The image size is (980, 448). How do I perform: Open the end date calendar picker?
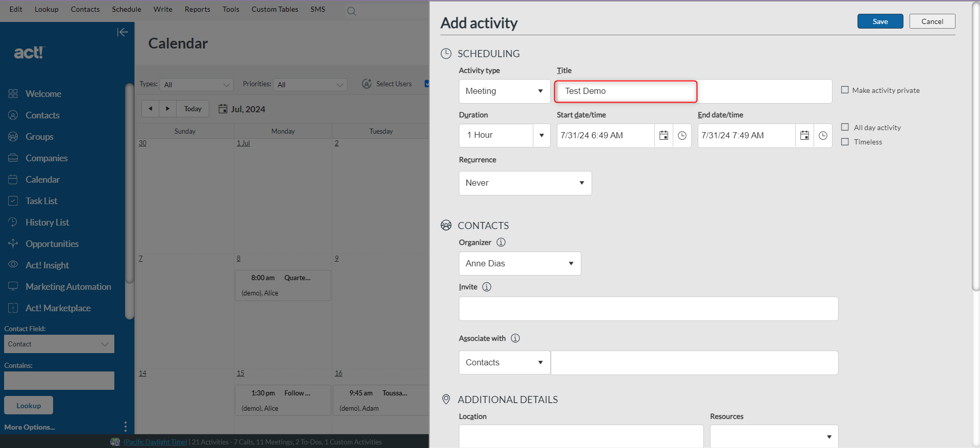point(804,136)
